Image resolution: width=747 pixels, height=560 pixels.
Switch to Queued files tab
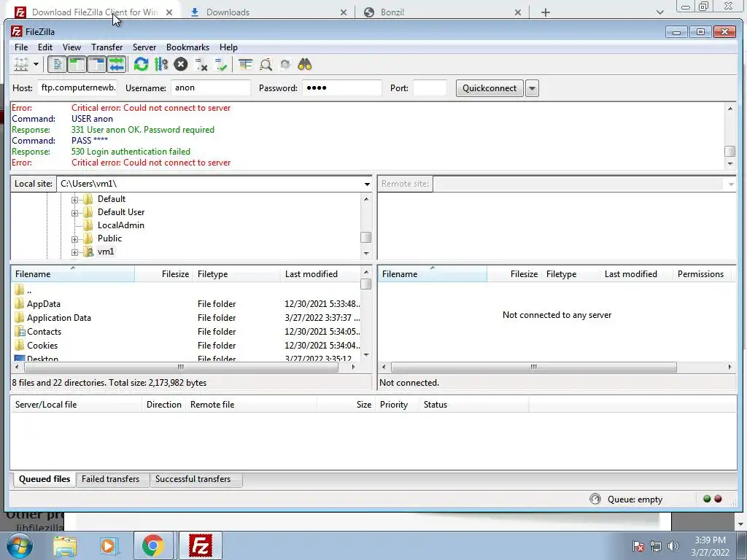[44, 479]
